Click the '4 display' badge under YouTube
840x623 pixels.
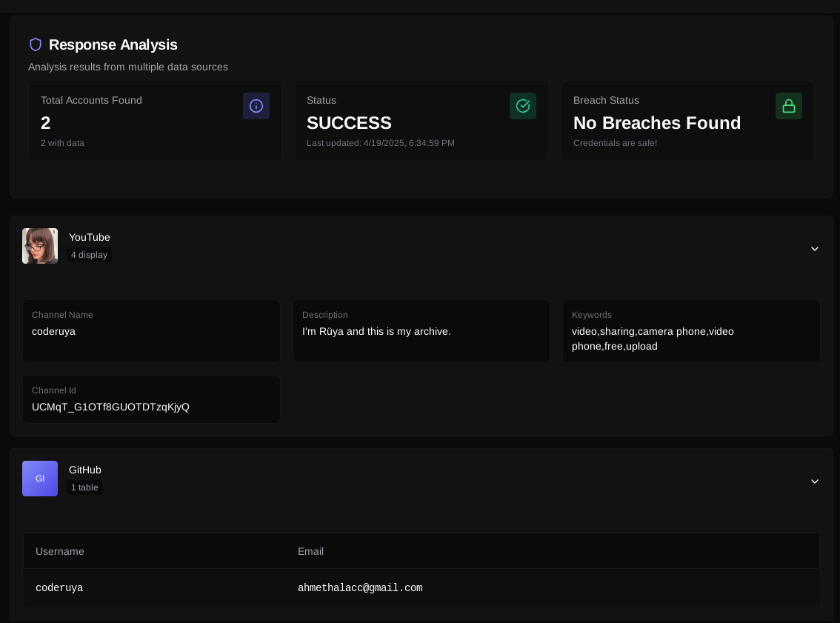[x=89, y=255]
